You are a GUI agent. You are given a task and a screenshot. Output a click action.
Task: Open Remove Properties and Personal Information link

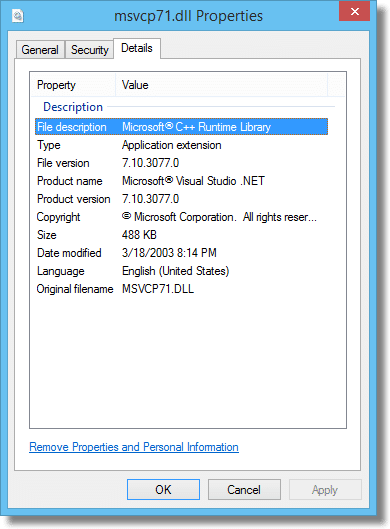click(134, 447)
